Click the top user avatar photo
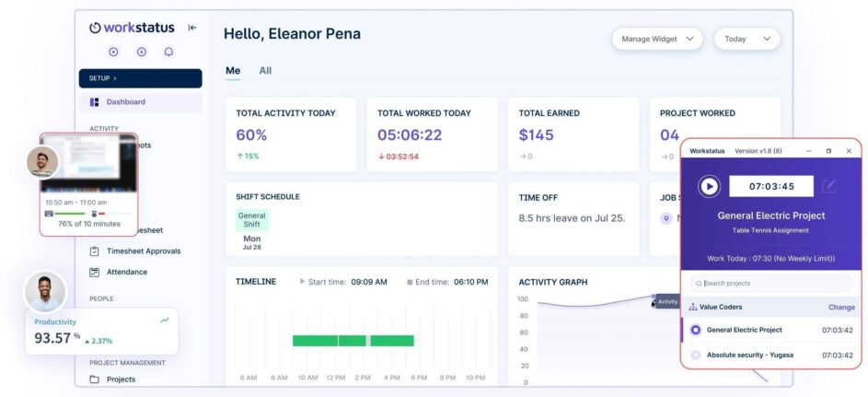This screenshot has width=868, height=397. coord(42,162)
